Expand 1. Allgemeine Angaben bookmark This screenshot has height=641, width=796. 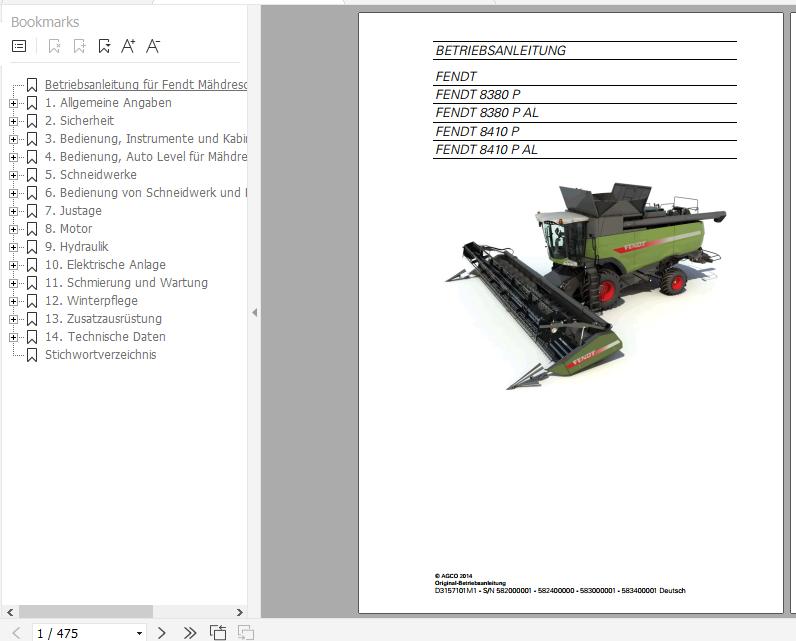pyautogui.click(x=13, y=103)
